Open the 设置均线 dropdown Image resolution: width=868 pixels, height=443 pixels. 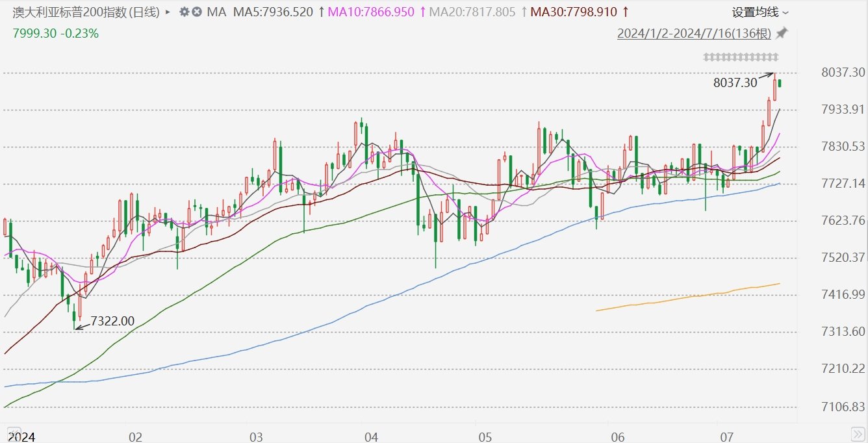coord(760,12)
